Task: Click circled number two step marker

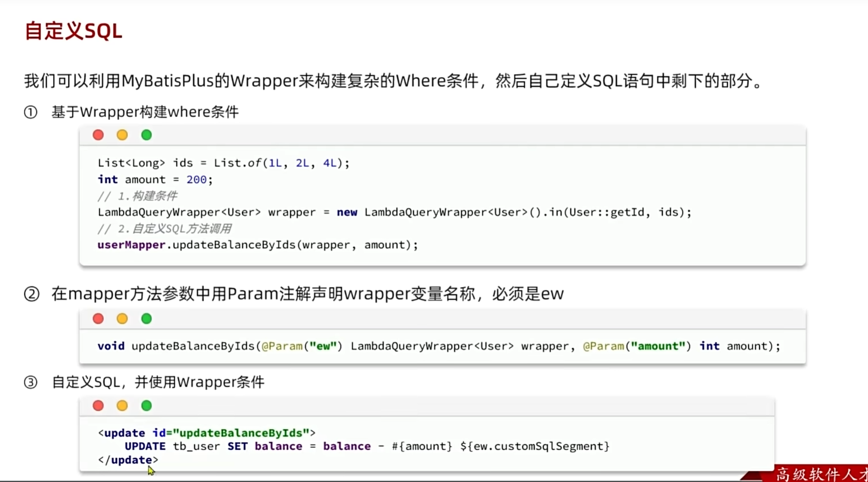Action: [x=31, y=294]
